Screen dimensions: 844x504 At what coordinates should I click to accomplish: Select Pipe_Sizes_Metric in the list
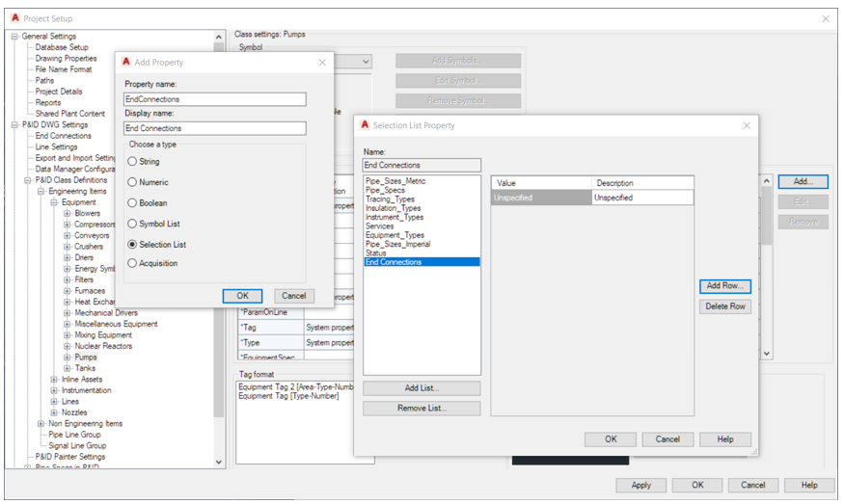(x=395, y=181)
